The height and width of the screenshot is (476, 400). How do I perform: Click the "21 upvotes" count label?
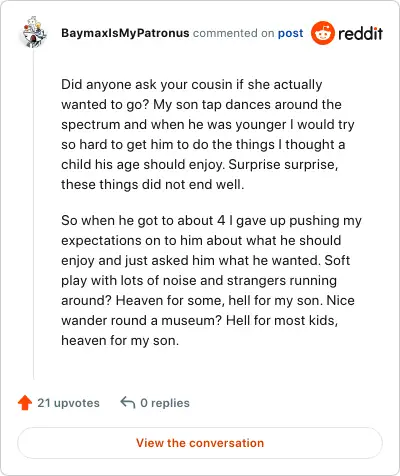point(68,403)
